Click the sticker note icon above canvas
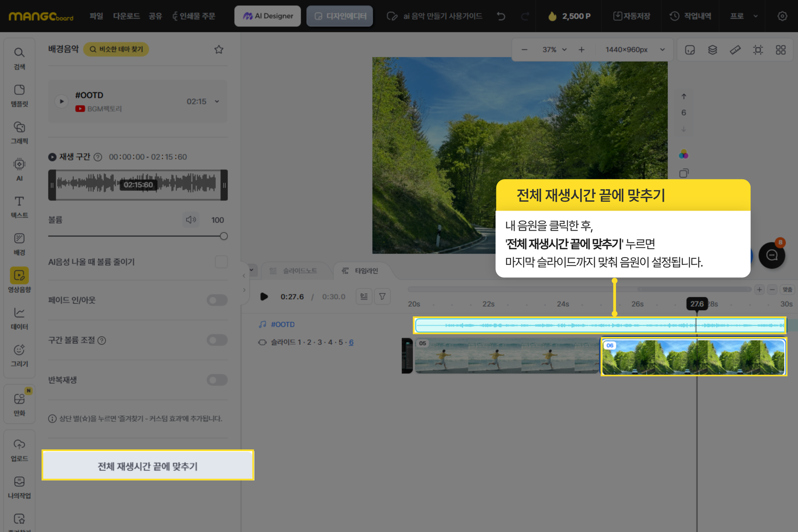Viewport: 798px width, 532px height. pyautogui.click(x=690, y=50)
